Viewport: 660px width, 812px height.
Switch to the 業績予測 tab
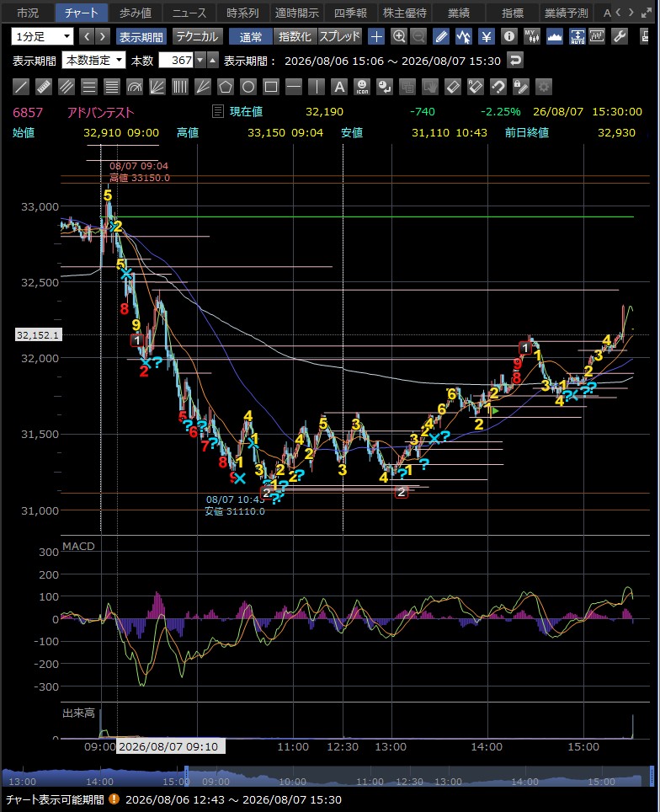tap(567, 13)
